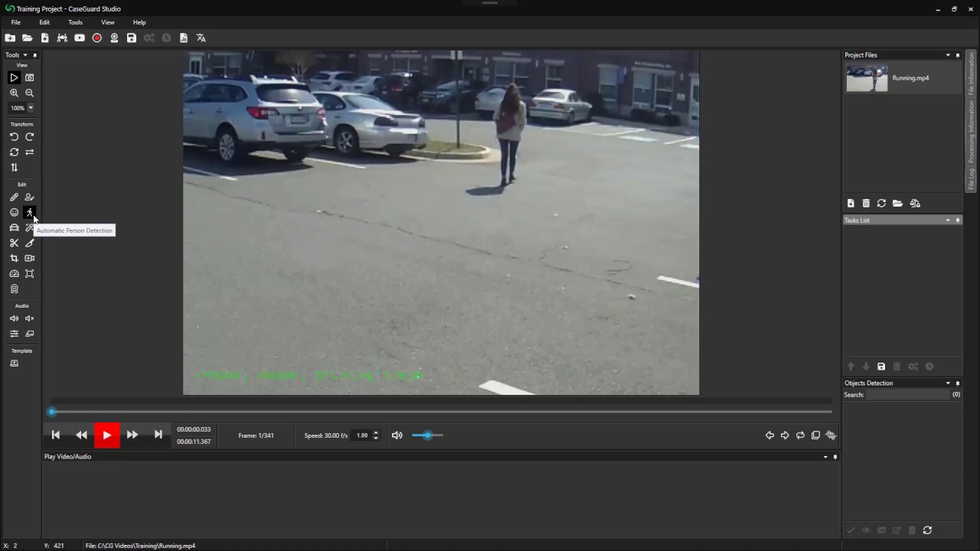Select the pencil manual redaction tool

[x=14, y=197]
